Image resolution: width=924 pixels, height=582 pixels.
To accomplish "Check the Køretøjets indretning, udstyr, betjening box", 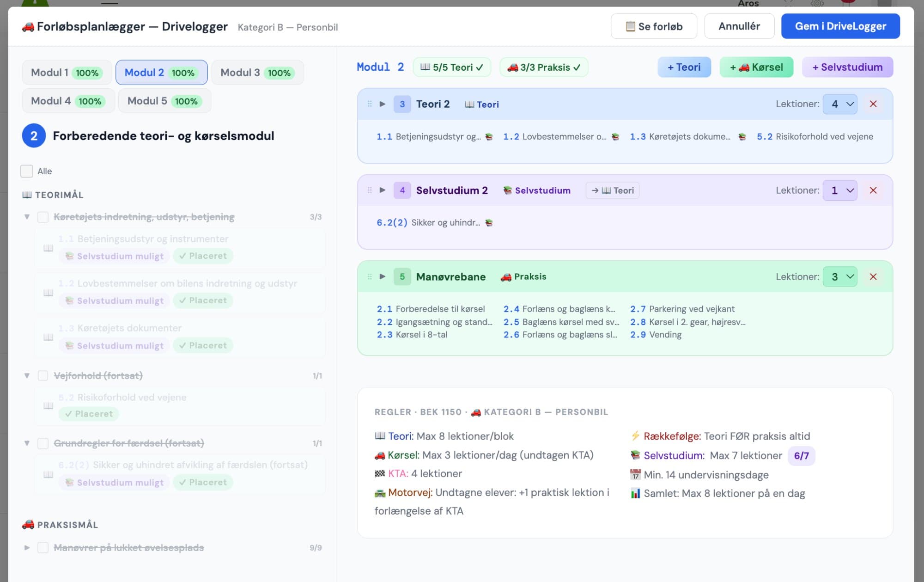I will (43, 217).
